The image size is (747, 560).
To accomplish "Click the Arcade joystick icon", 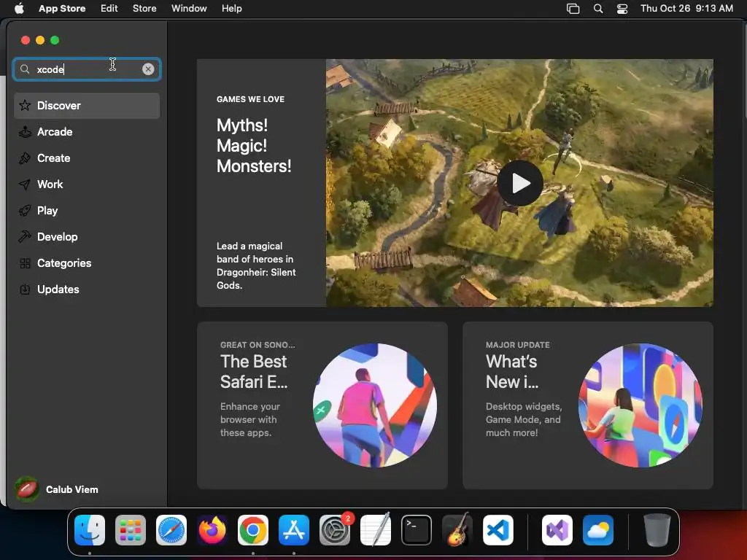I will (x=25, y=132).
